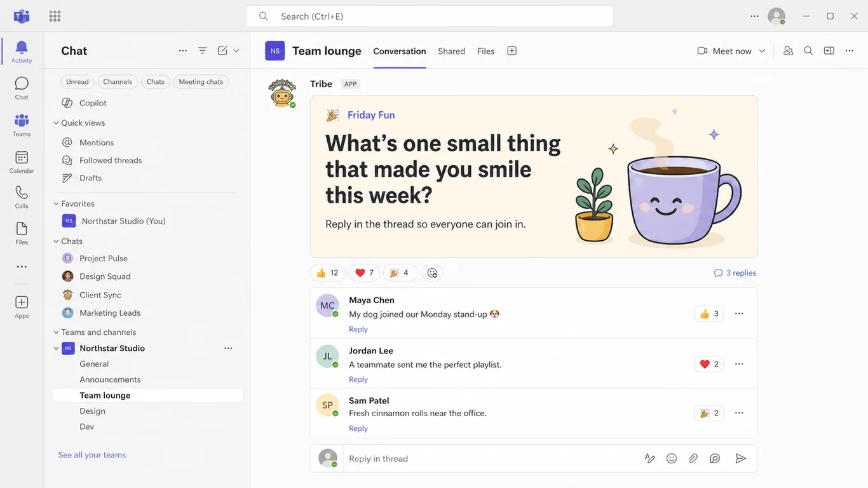Open Settings and more ellipsis in title bar

click(755, 16)
